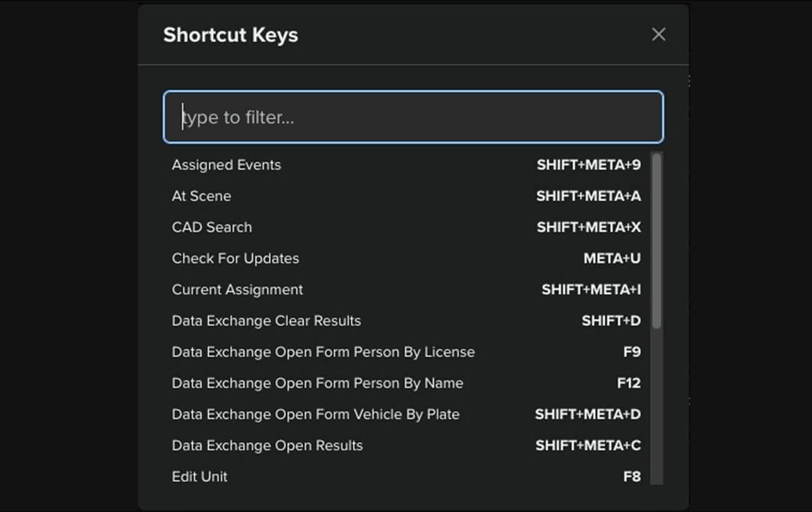Select the Data Exchange Open Results row

point(267,446)
